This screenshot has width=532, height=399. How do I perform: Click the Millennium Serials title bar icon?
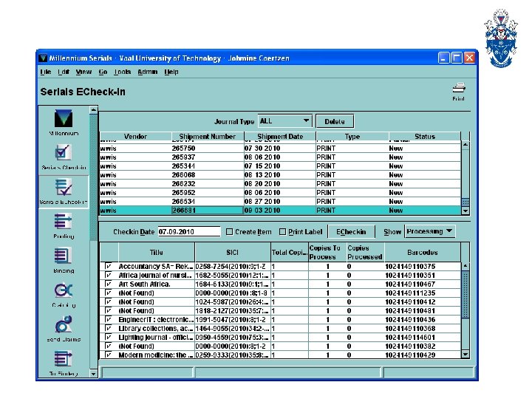coord(43,58)
